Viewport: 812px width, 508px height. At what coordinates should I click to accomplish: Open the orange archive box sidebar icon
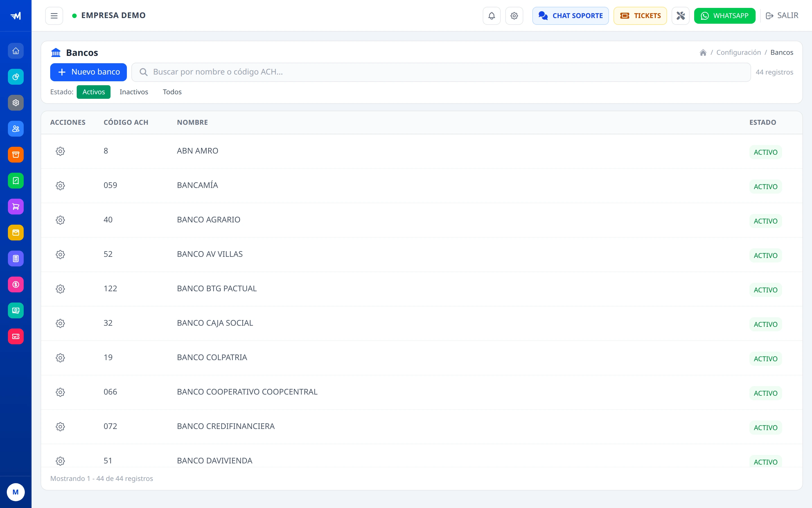tap(16, 155)
